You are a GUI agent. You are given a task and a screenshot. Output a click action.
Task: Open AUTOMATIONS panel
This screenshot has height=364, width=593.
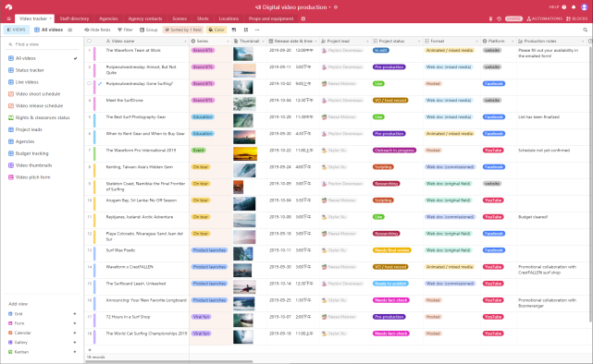point(545,18)
